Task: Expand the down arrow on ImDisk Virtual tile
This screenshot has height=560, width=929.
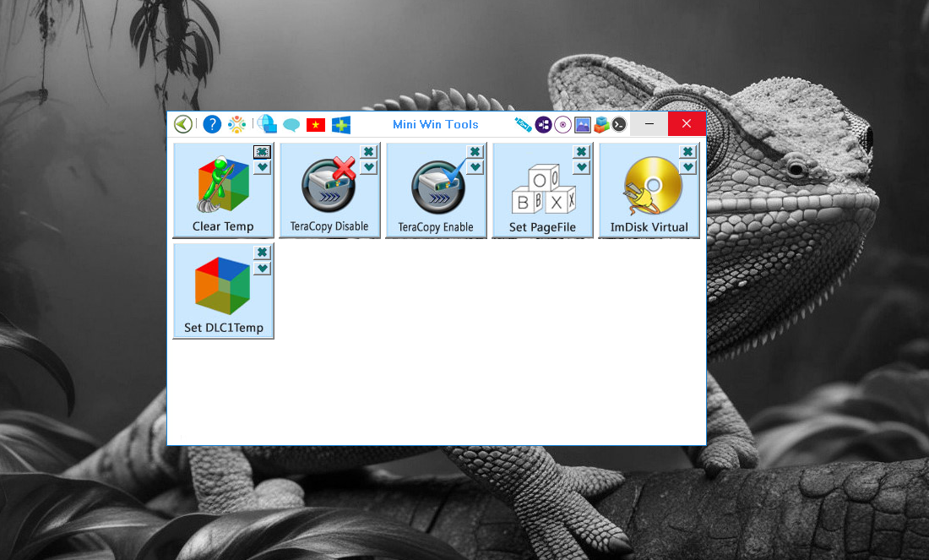Action: tap(687, 167)
